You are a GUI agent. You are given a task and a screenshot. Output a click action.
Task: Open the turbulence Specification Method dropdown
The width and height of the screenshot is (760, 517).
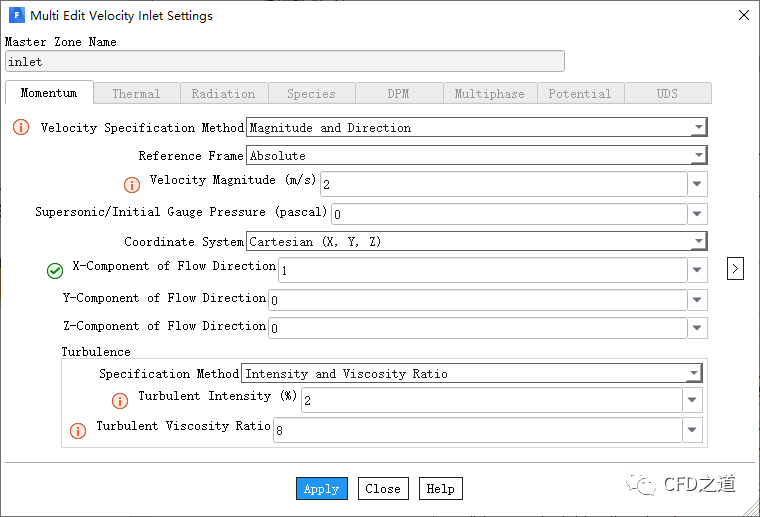point(693,374)
